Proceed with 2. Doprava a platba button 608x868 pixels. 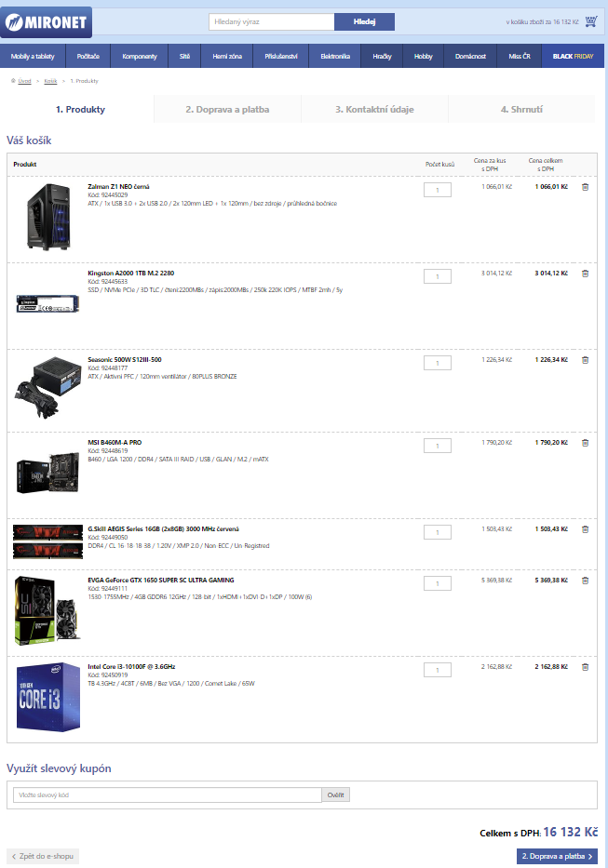[557, 856]
